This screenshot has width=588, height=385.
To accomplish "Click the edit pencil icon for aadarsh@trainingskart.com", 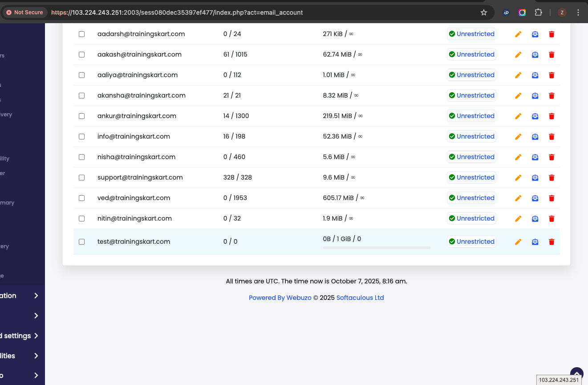I will [x=518, y=34].
